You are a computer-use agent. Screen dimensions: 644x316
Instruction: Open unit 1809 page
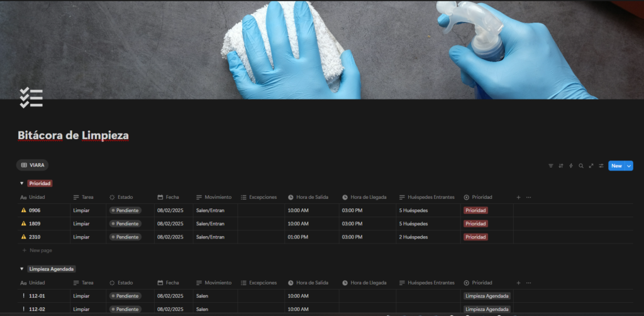click(35, 223)
